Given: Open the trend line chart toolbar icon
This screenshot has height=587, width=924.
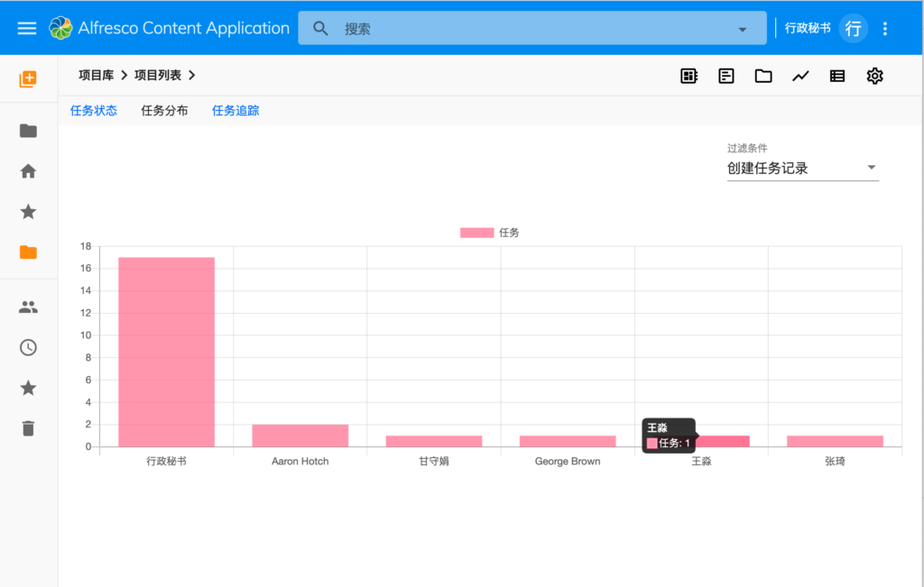Looking at the screenshot, I should click(800, 76).
